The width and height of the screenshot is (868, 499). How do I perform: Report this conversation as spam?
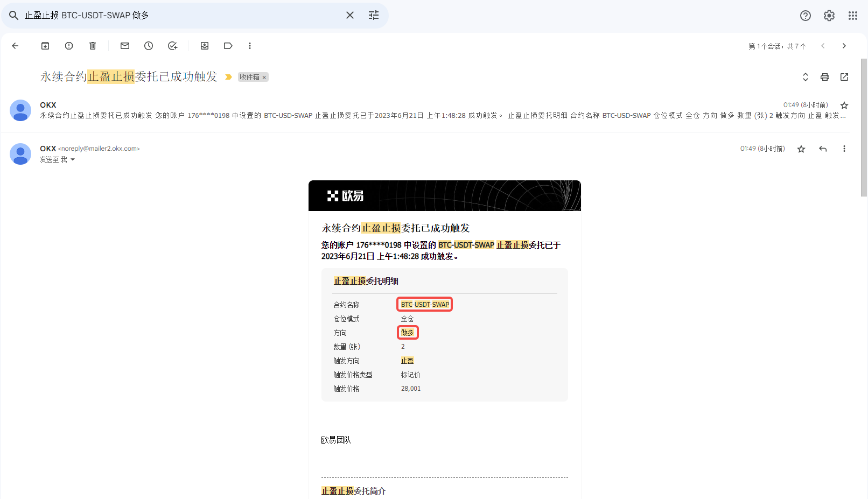coord(69,46)
